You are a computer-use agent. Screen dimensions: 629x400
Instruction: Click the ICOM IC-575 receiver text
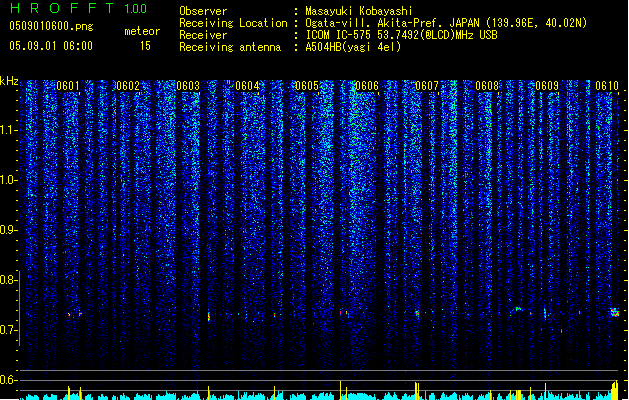(401, 35)
